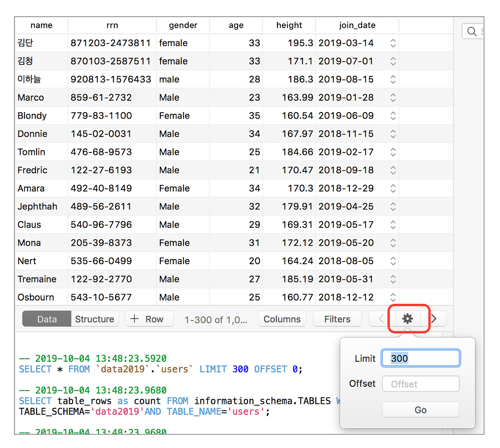Image resolution: width=500 pixels, height=448 pixels.
Task: Click the SELECT * FROM users query line
Action: [x=161, y=369]
